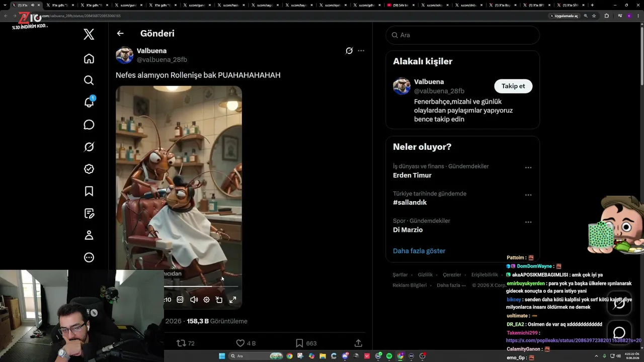Open Grok from the left sidebar
The height and width of the screenshot is (362, 644).
point(89,147)
